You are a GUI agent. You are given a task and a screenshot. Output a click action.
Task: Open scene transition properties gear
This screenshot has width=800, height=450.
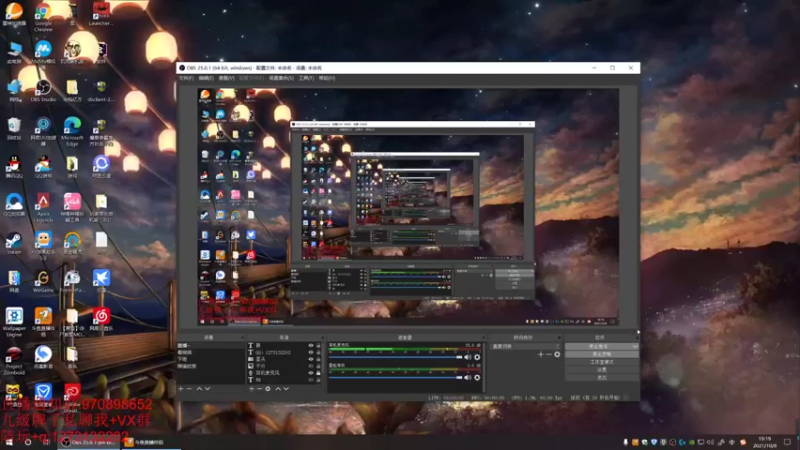[x=557, y=354]
